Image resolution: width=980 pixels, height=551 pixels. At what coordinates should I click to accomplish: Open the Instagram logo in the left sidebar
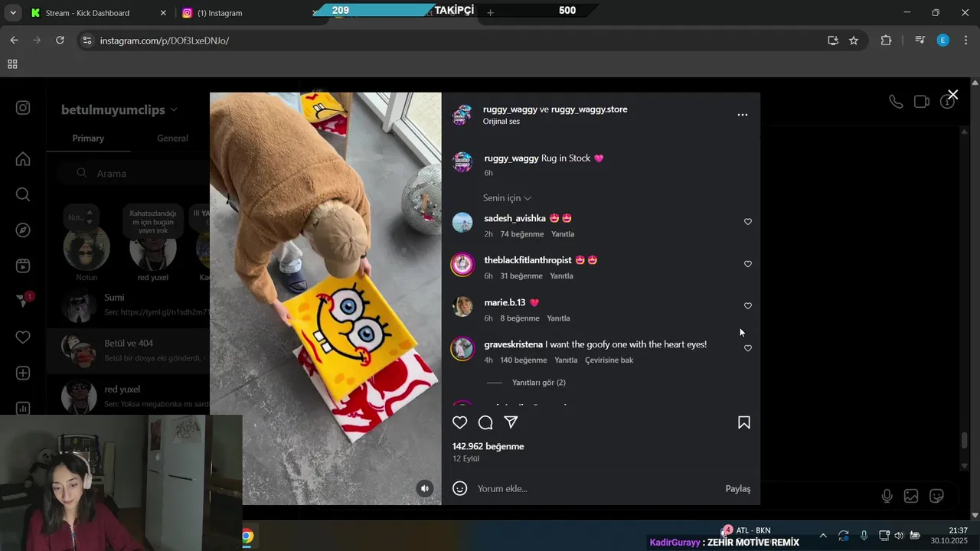point(23,108)
